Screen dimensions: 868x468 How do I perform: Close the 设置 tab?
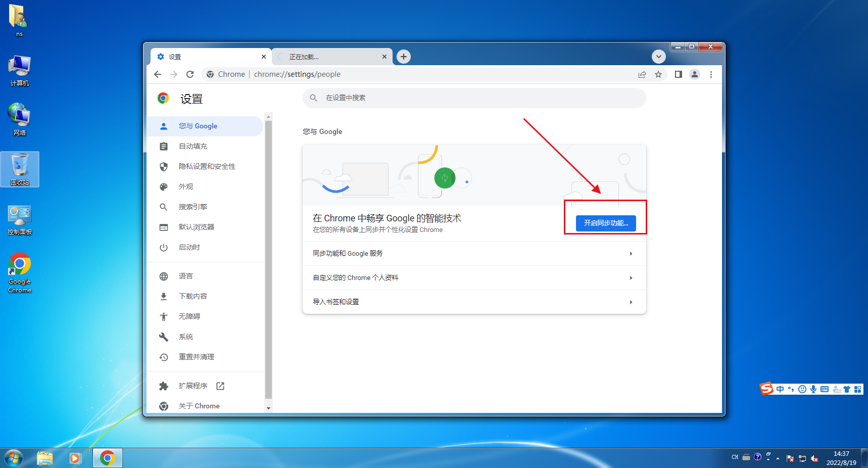click(264, 57)
